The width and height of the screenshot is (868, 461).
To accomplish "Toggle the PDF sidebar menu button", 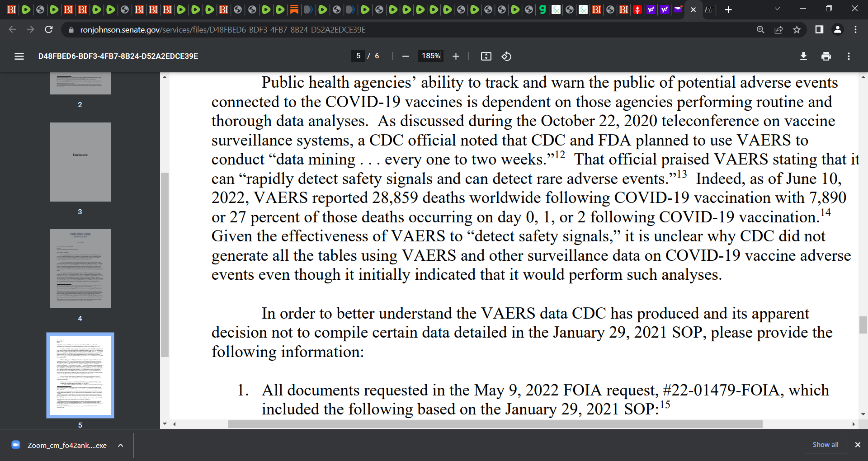I will pos(19,56).
